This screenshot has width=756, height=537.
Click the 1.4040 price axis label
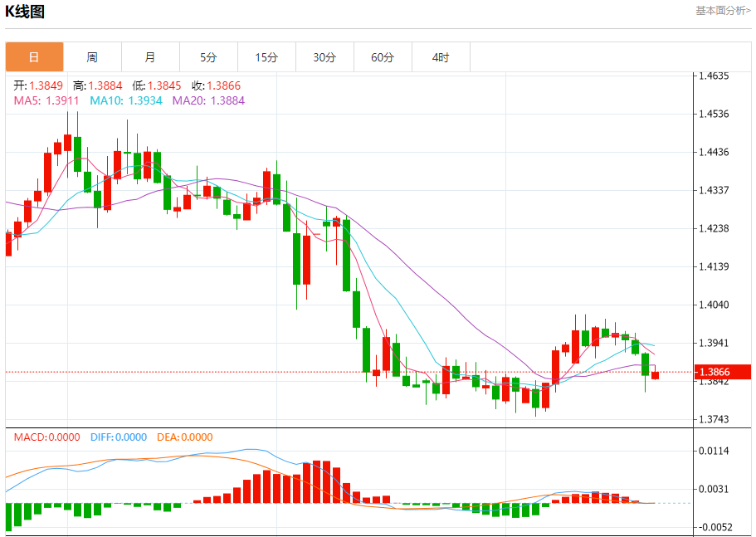point(714,305)
